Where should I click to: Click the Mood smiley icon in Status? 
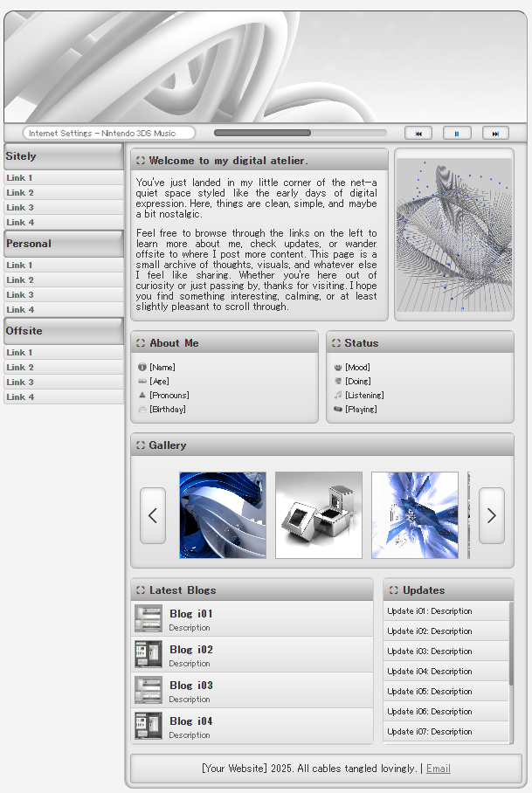pos(338,367)
